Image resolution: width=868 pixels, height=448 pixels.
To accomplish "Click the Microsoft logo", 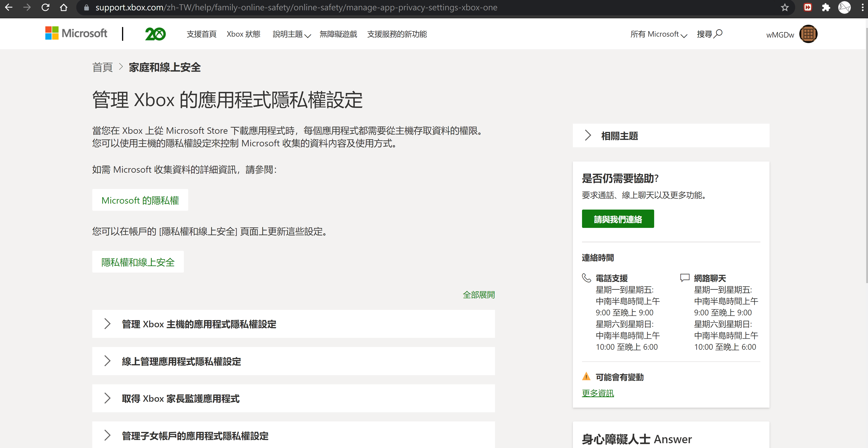I will 76,33.
